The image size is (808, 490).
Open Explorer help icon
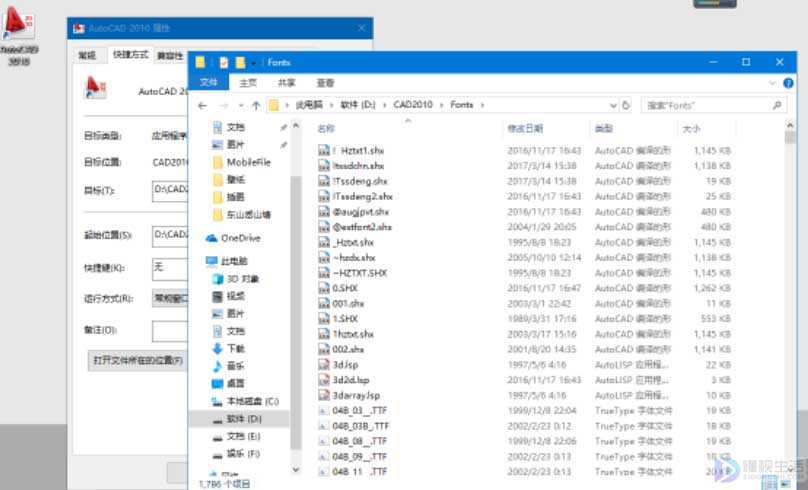click(788, 83)
